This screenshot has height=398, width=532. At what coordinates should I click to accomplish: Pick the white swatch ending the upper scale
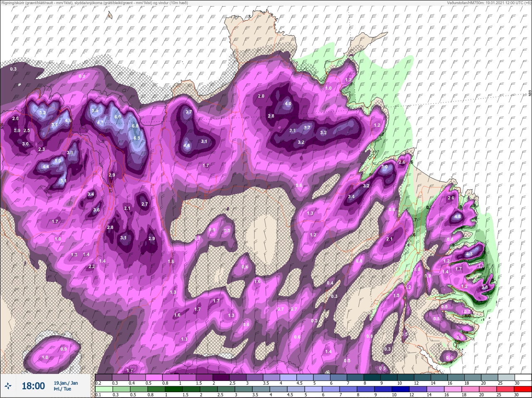tap(524, 377)
